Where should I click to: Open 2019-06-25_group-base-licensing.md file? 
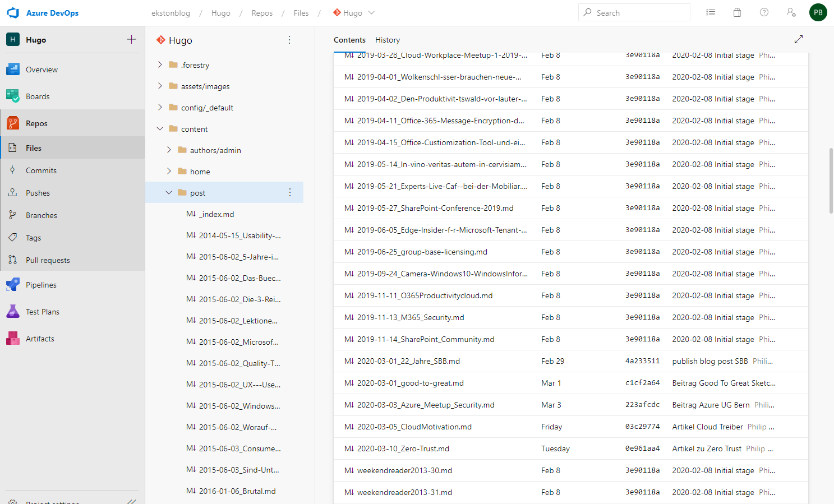click(422, 252)
